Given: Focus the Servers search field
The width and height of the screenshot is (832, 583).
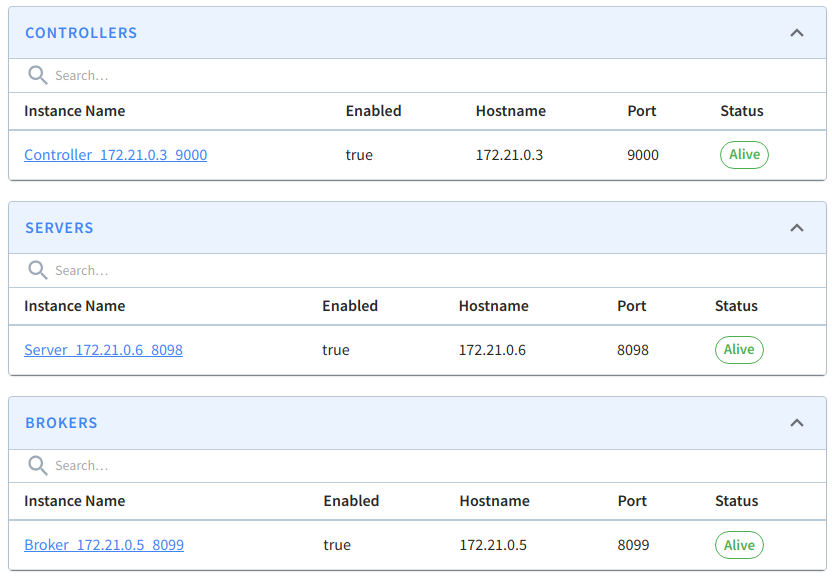Looking at the screenshot, I should pos(417,270).
